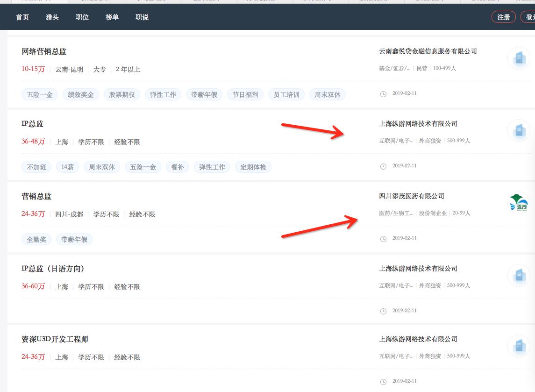Click the logo icon for 资深U3D开发工程师 listing

pyautogui.click(x=520, y=346)
